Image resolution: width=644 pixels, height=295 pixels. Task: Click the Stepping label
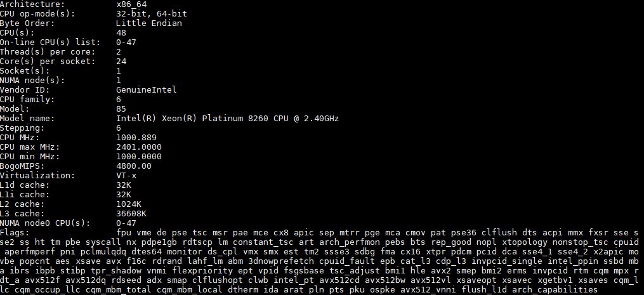point(23,128)
